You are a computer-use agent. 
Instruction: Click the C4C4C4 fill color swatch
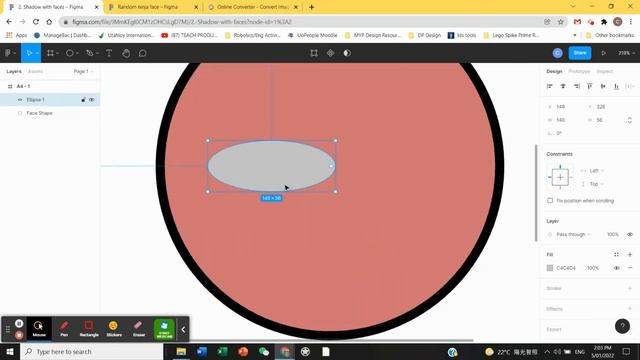[x=550, y=268]
